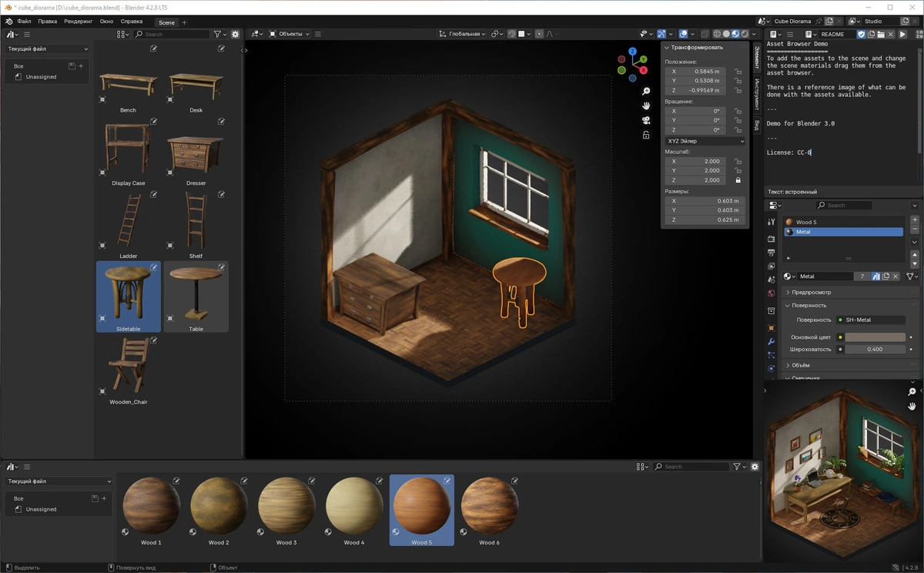Remove material slot with minus button
Image resolution: width=924 pixels, height=573 pixels.
click(x=915, y=230)
